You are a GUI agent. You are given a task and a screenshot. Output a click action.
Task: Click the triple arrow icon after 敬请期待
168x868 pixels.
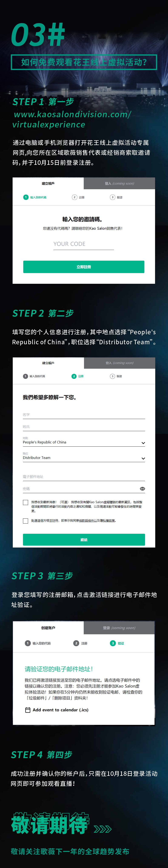102,829
